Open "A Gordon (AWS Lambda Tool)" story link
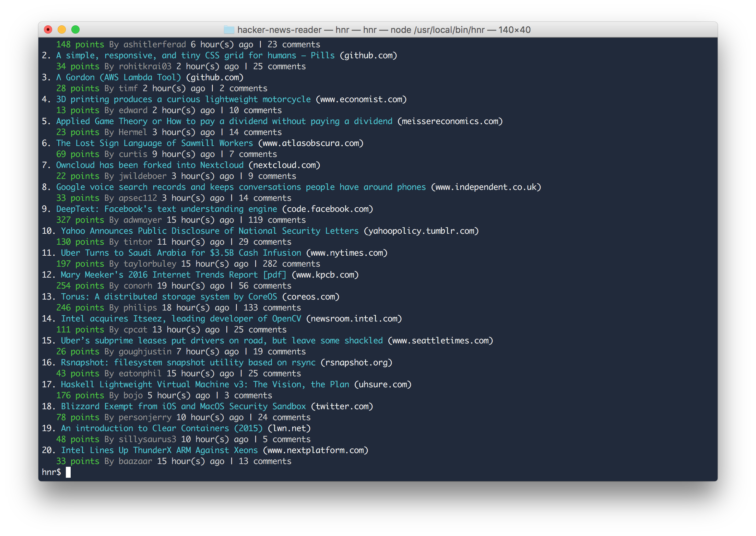756x536 pixels. point(119,77)
